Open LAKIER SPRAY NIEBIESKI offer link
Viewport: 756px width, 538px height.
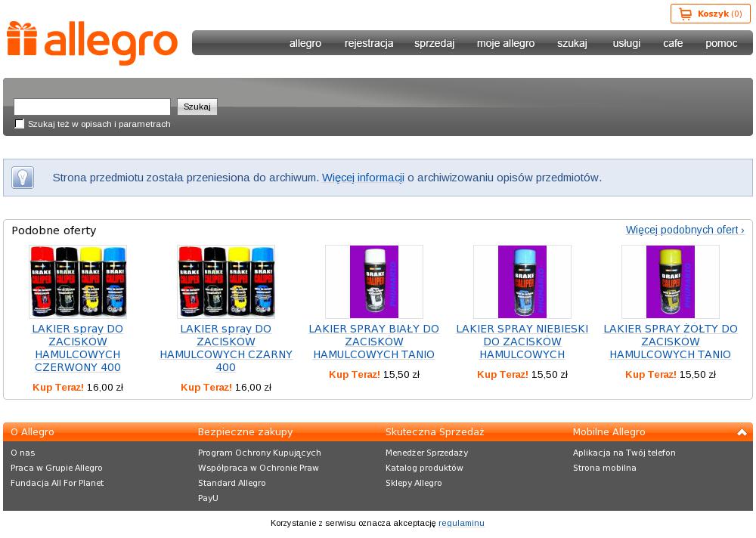(522, 342)
